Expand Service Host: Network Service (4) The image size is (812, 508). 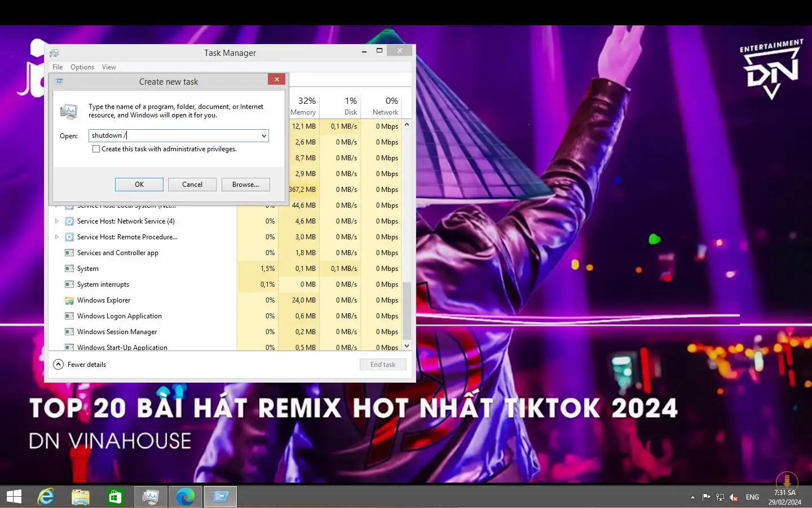pyautogui.click(x=56, y=221)
